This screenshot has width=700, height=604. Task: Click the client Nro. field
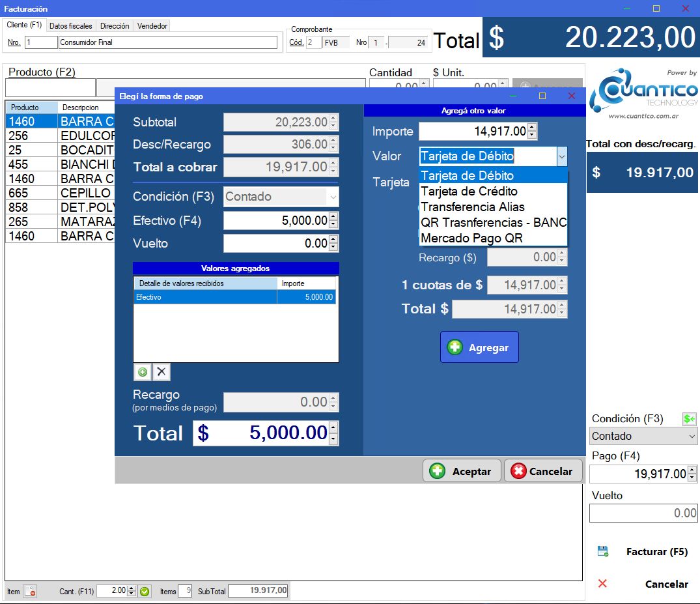pyautogui.click(x=41, y=42)
